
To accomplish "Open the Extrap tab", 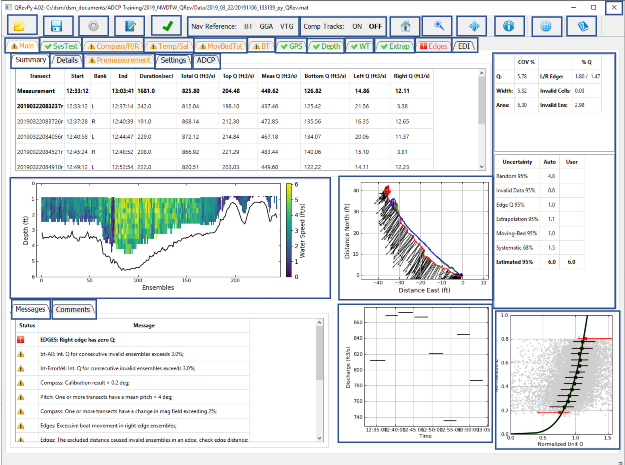I will coord(394,46).
